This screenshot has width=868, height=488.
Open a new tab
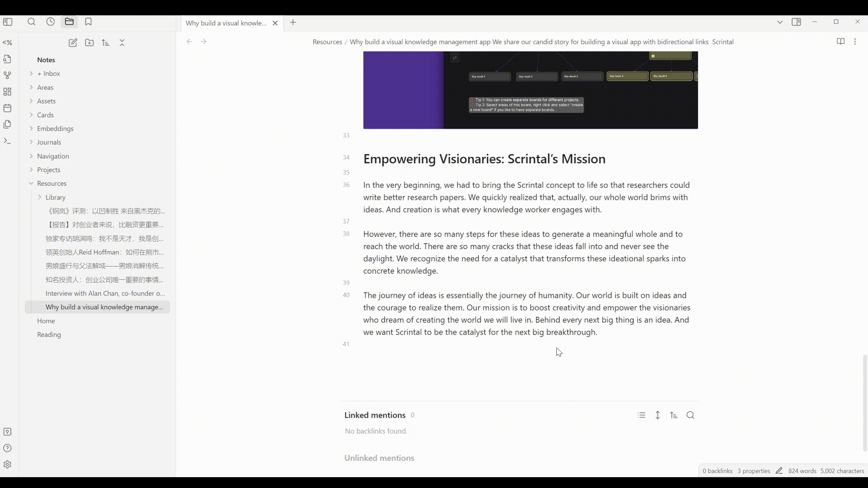pos(293,23)
